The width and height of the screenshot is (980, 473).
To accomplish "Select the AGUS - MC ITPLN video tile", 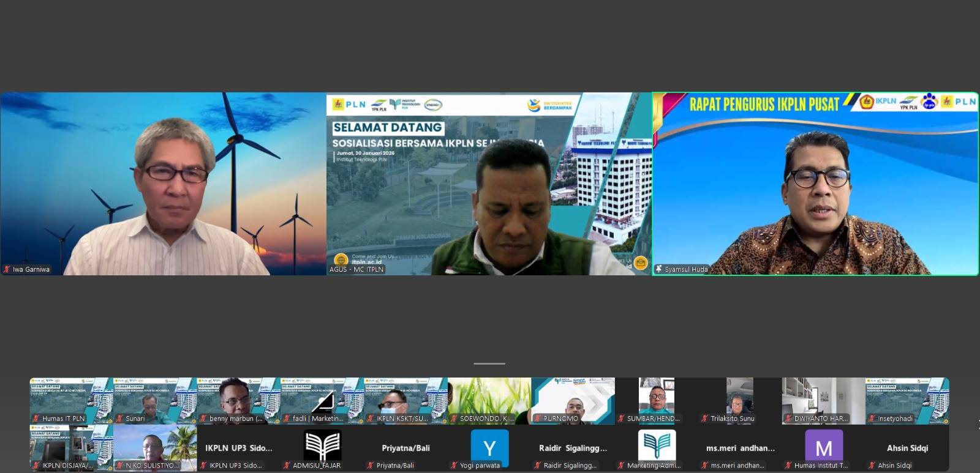I will (x=489, y=184).
